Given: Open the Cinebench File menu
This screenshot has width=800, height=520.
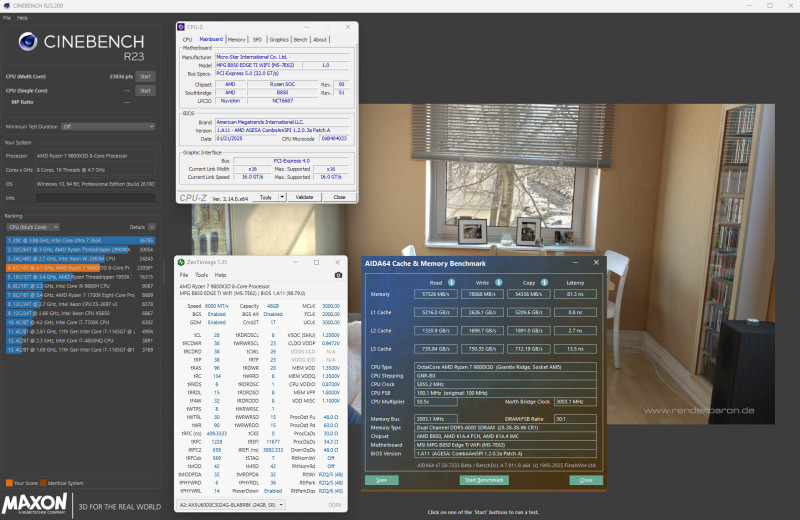Looking at the screenshot, I should pos(7,18).
